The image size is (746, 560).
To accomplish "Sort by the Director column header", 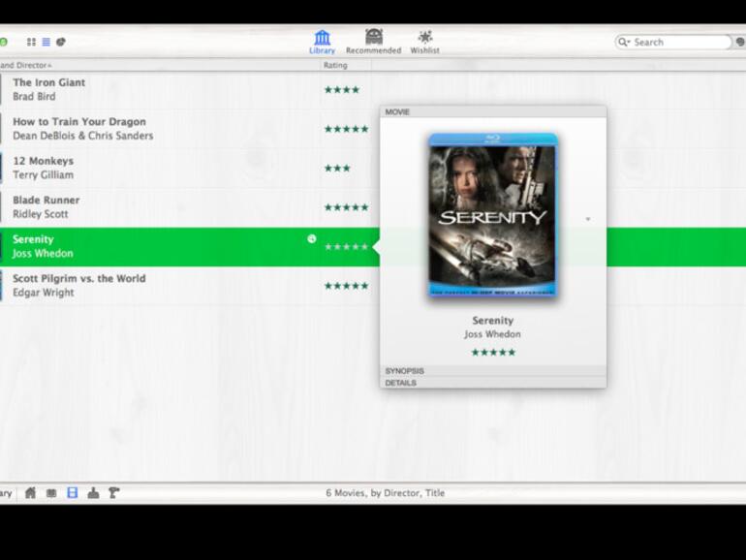I will [x=25, y=65].
